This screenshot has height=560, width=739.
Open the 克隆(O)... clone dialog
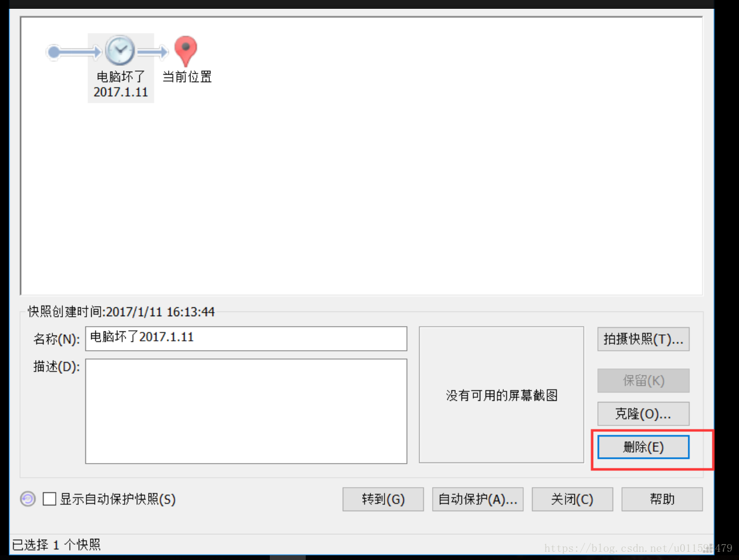point(643,414)
